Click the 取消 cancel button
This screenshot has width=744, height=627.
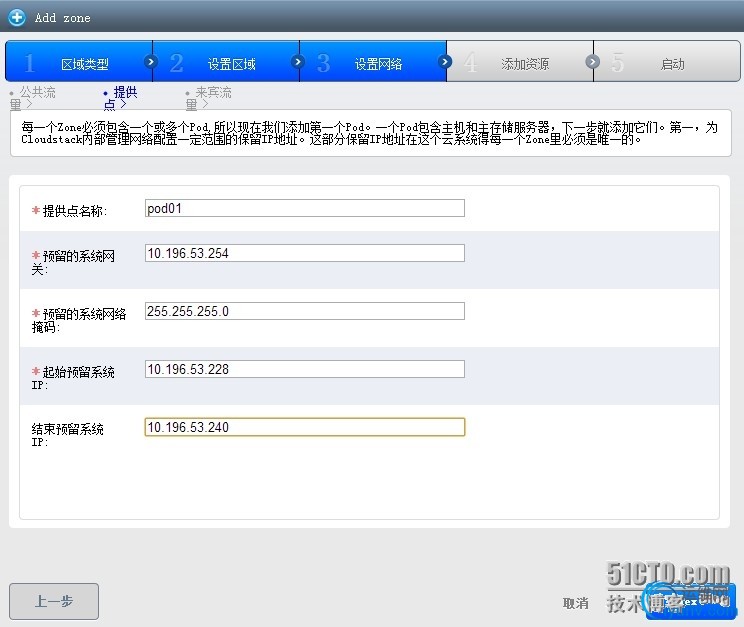pos(576,603)
